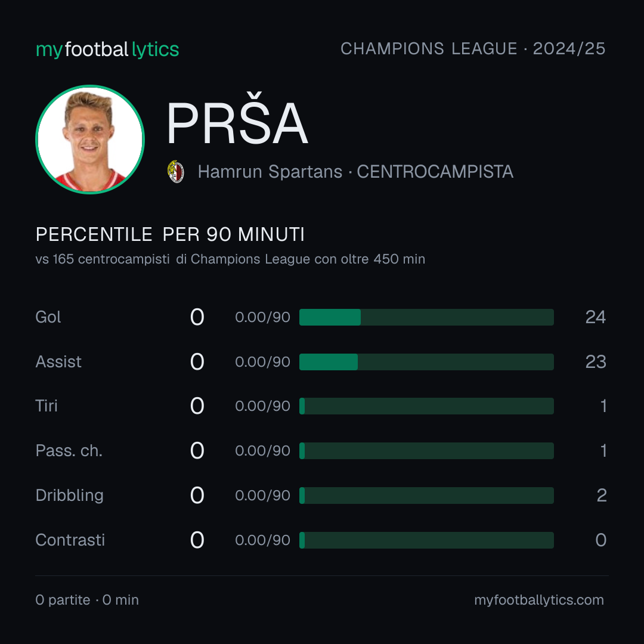Image resolution: width=644 pixels, height=644 pixels.
Task: Click the Gol percentile bar
Action: (426, 317)
